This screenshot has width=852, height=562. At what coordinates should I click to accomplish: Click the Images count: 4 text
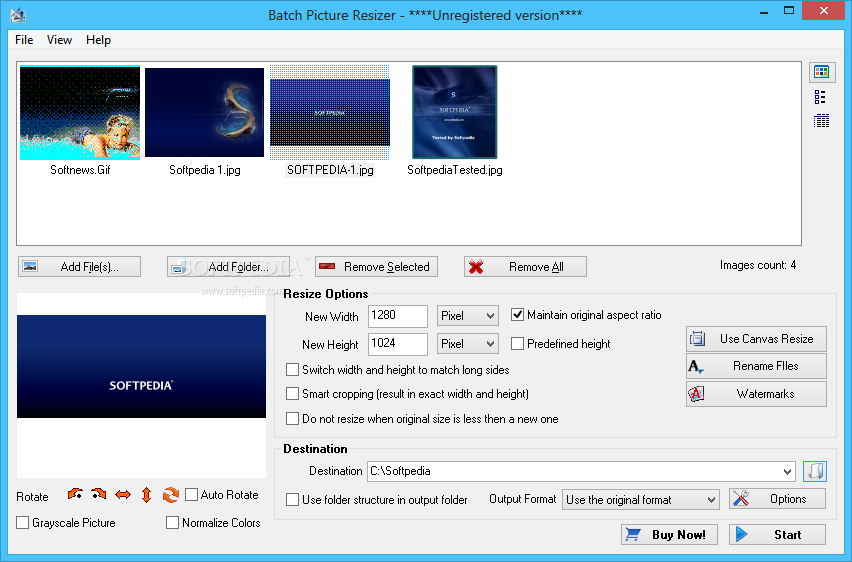click(758, 265)
